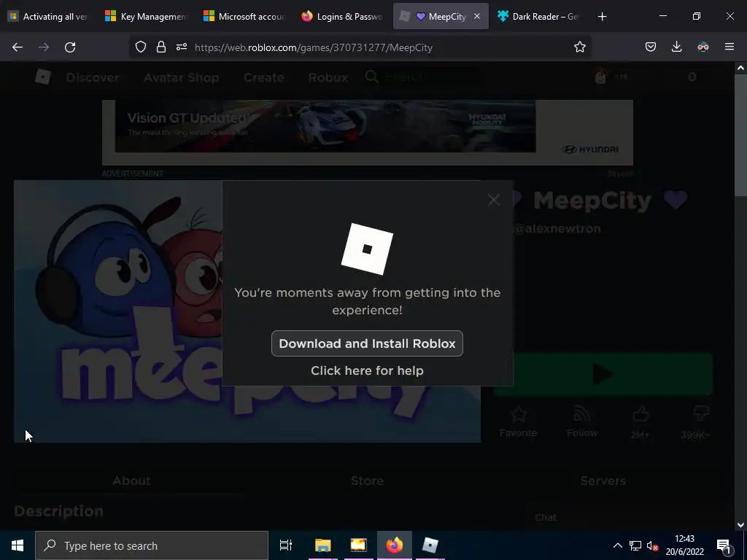Screen dimensions: 747x560
Task: Open the muted volume tray icon
Action: (x=652, y=545)
